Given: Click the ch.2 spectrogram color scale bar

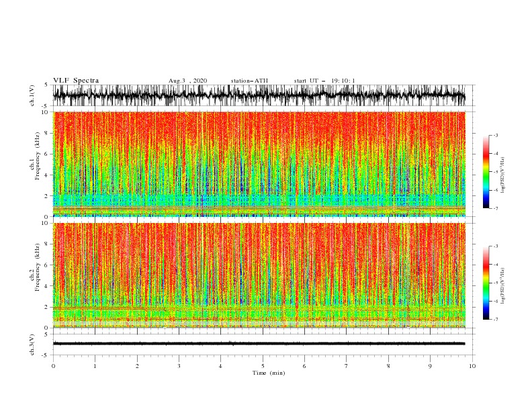Looking at the screenshot, I should tap(486, 283).
